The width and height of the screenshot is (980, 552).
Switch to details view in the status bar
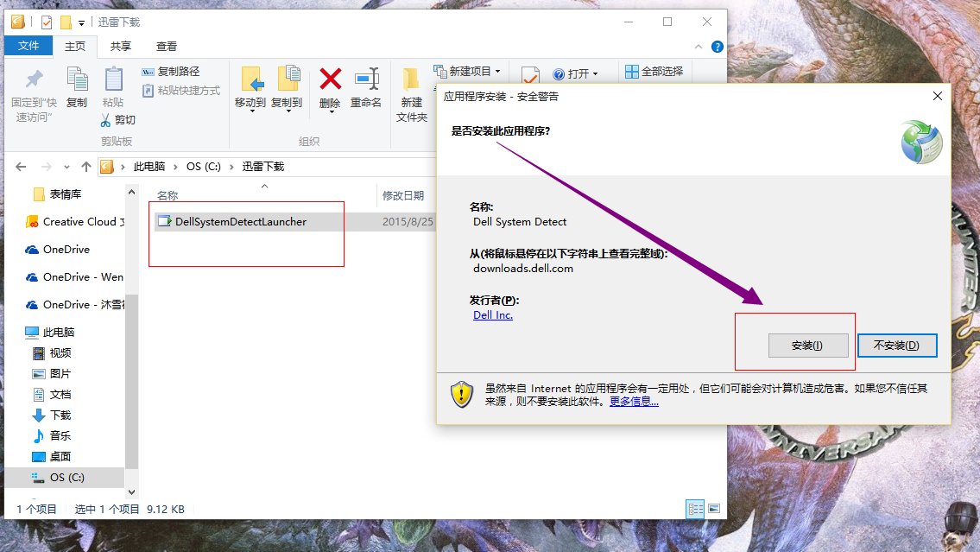click(x=695, y=509)
